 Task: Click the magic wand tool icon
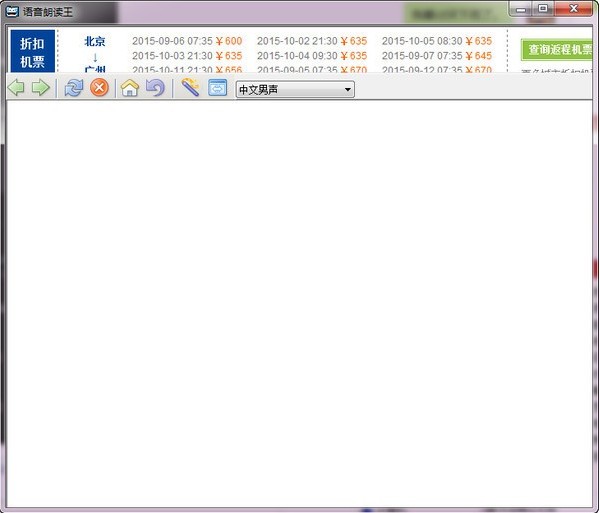click(x=190, y=87)
